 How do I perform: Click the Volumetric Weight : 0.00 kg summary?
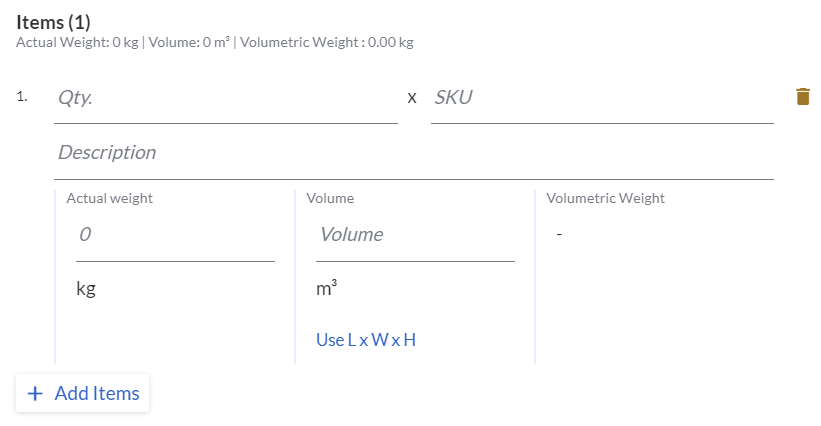(x=327, y=43)
